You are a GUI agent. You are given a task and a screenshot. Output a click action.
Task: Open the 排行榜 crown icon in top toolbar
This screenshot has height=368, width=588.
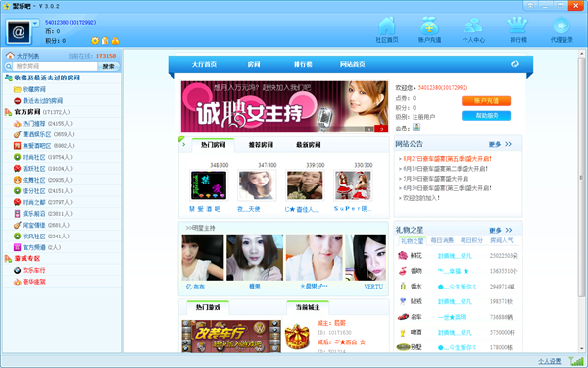pos(517,26)
